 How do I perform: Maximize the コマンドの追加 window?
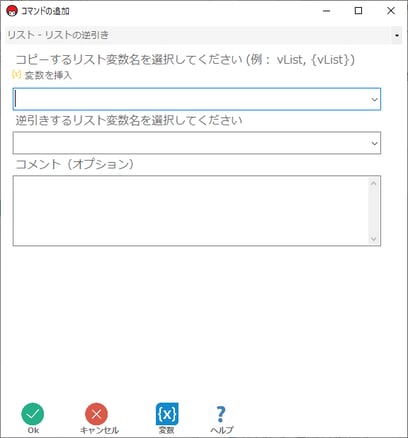tap(358, 11)
